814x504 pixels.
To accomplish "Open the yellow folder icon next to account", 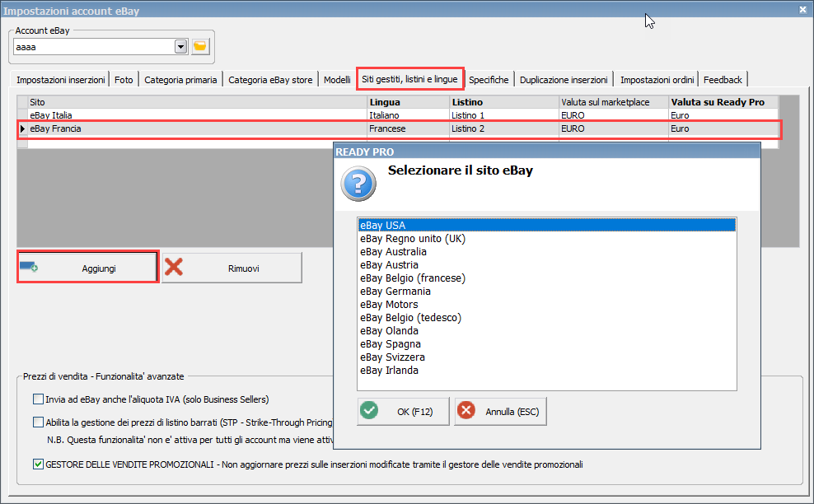I will pyautogui.click(x=200, y=47).
